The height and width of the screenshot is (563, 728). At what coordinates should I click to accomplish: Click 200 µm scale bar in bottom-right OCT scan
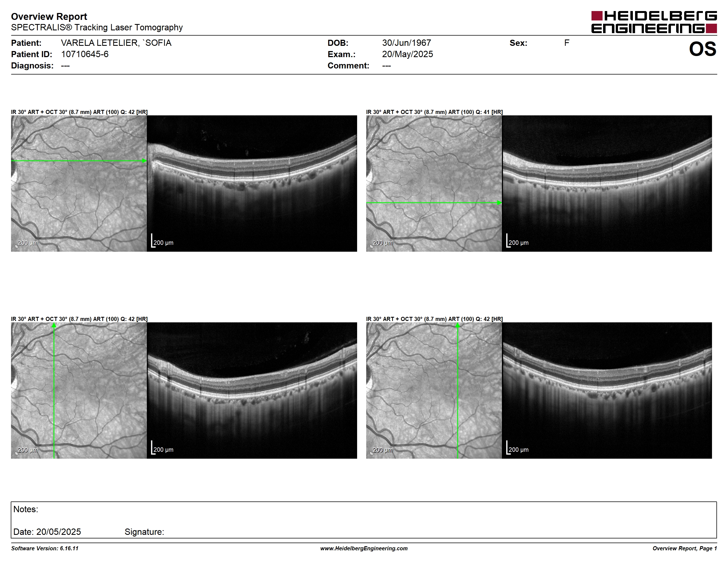pos(517,448)
